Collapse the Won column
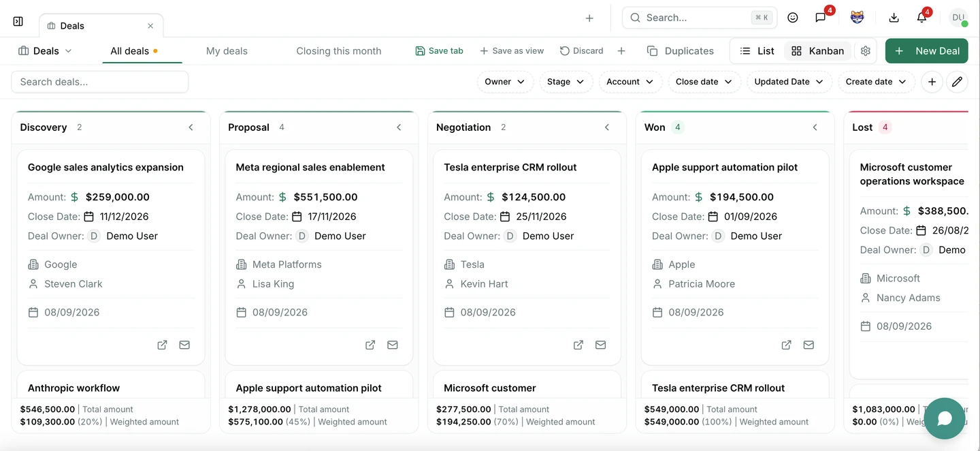The image size is (980, 451). [815, 127]
